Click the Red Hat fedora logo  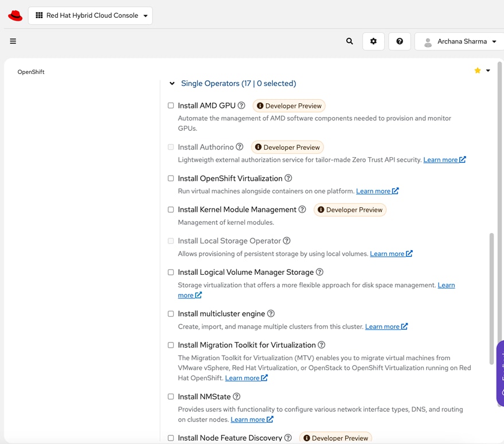(x=15, y=15)
